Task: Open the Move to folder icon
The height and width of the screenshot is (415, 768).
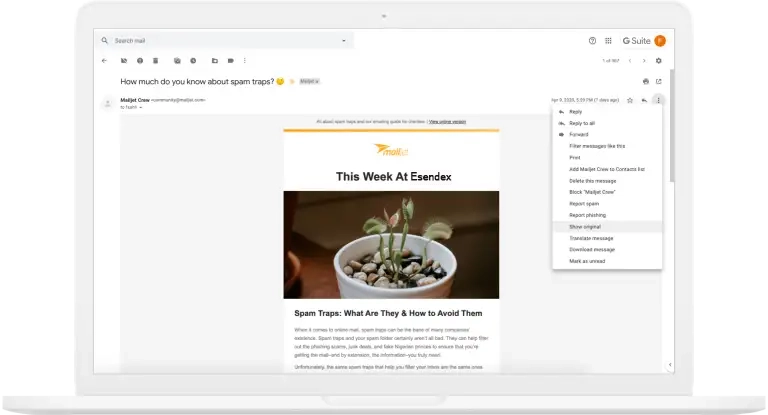Action: point(215,61)
